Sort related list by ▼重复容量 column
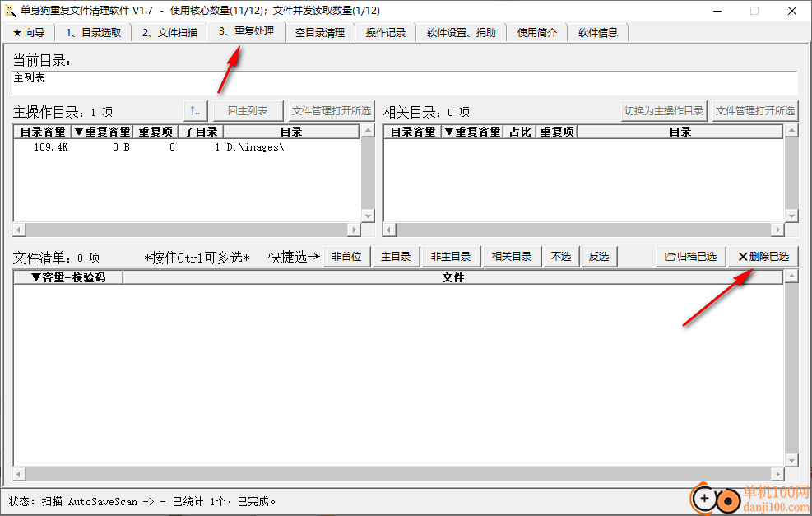The image size is (812, 516). (x=472, y=132)
